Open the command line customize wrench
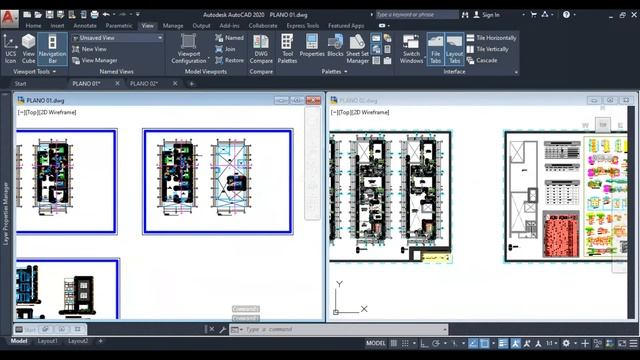The image size is (640, 360). (222, 329)
